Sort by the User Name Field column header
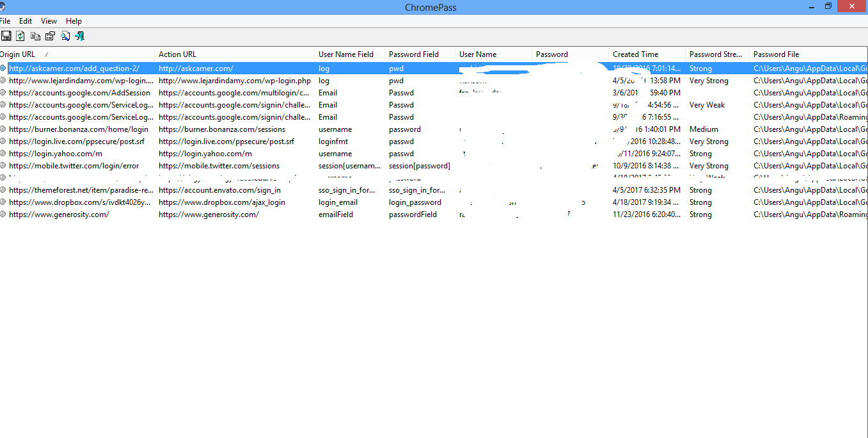 tap(349, 54)
